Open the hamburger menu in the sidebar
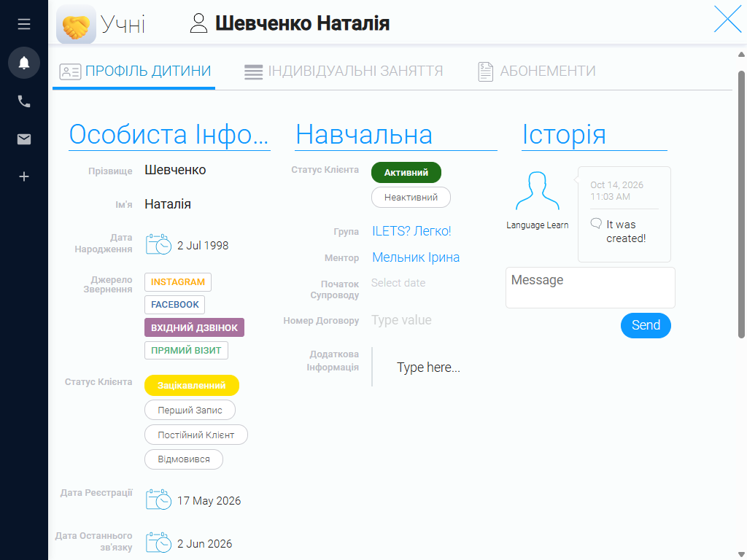747x560 pixels. point(24,24)
